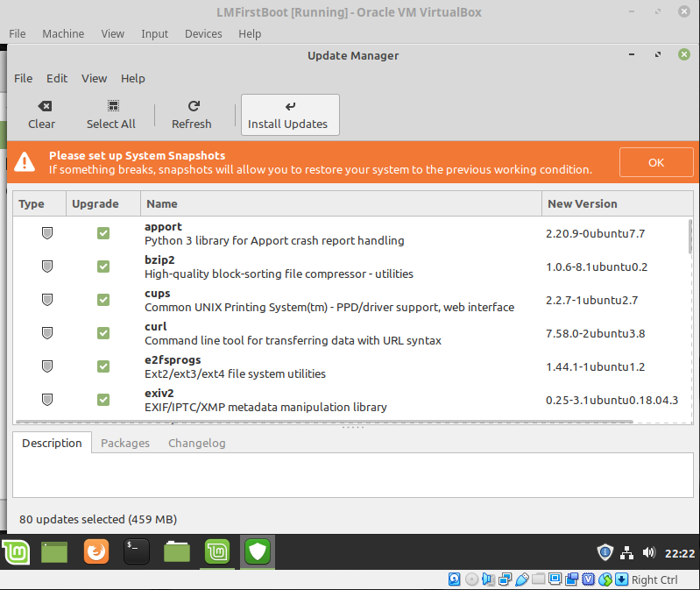This screenshot has height=590, width=700.
Task: Click the shield type icon for e2fsprogs
Action: [x=47, y=366]
